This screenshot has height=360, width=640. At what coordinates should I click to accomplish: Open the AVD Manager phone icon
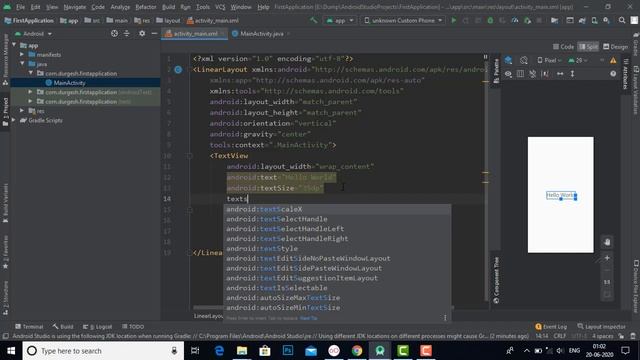594,20
